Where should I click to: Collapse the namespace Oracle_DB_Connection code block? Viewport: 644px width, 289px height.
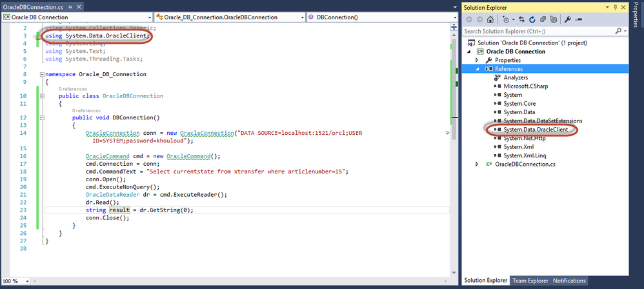coord(41,74)
